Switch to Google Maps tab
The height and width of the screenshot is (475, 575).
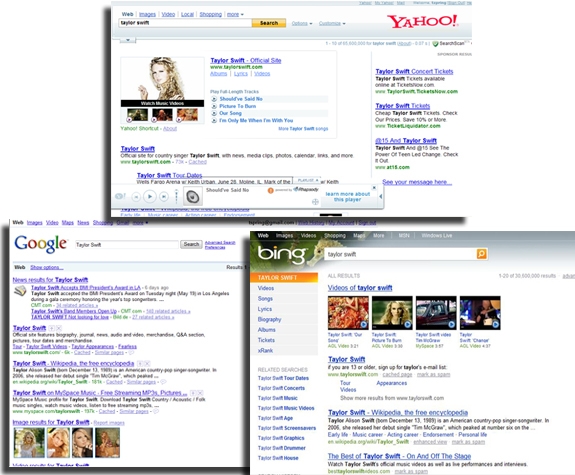(x=67, y=223)
